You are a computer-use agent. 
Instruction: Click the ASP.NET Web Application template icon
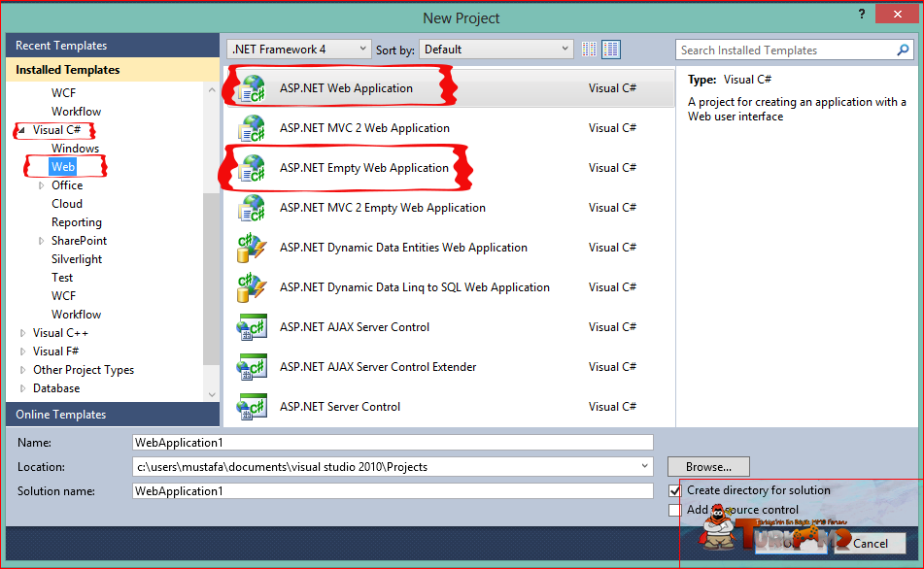pos(253,88)
